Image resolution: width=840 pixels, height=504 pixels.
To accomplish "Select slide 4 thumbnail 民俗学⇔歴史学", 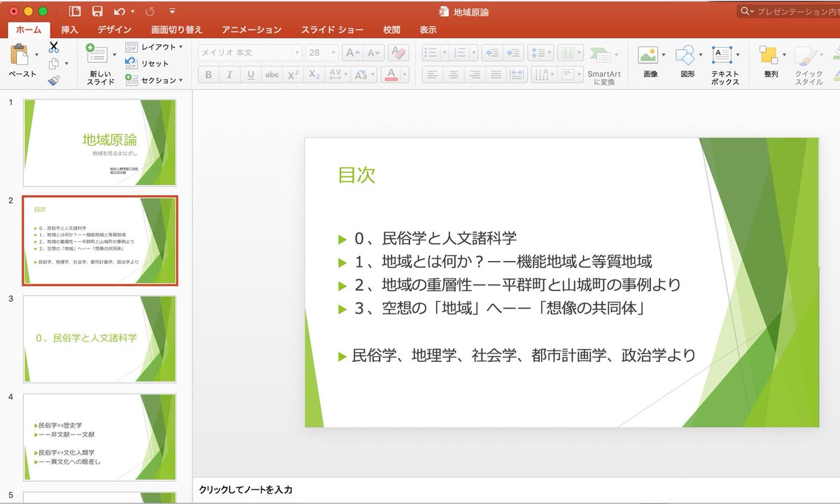I will pos(99,437).
